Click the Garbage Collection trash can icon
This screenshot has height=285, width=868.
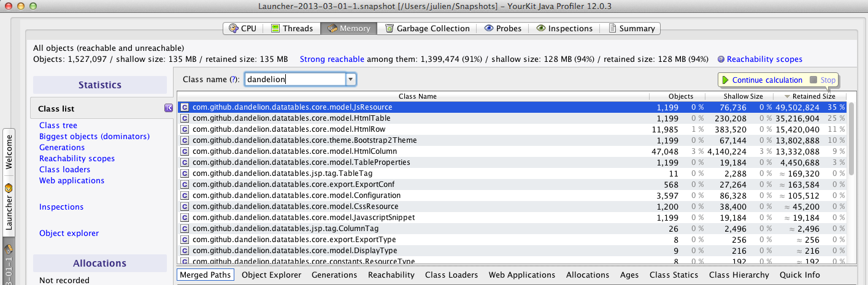click(390, 28)
